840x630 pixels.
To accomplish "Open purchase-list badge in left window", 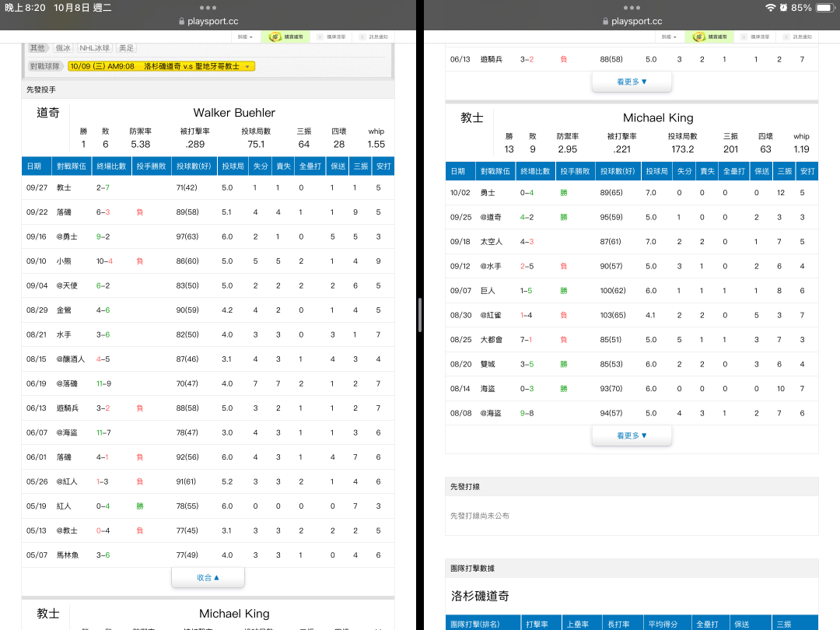I will [331, 37].
